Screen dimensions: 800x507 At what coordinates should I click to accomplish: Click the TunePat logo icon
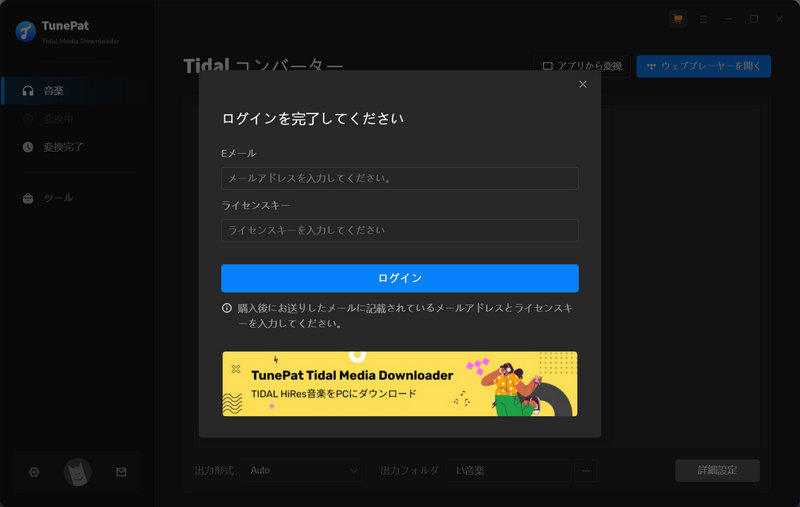pyautogui.click(x=26, y=32)
